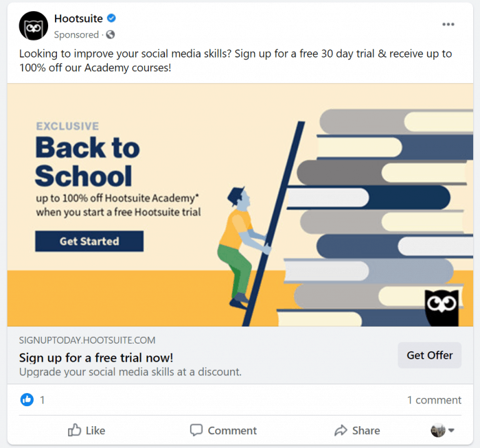The height and width of the screenshot is (448, 480).
Task: Click the Get Offer button
Action: [429, 356]
